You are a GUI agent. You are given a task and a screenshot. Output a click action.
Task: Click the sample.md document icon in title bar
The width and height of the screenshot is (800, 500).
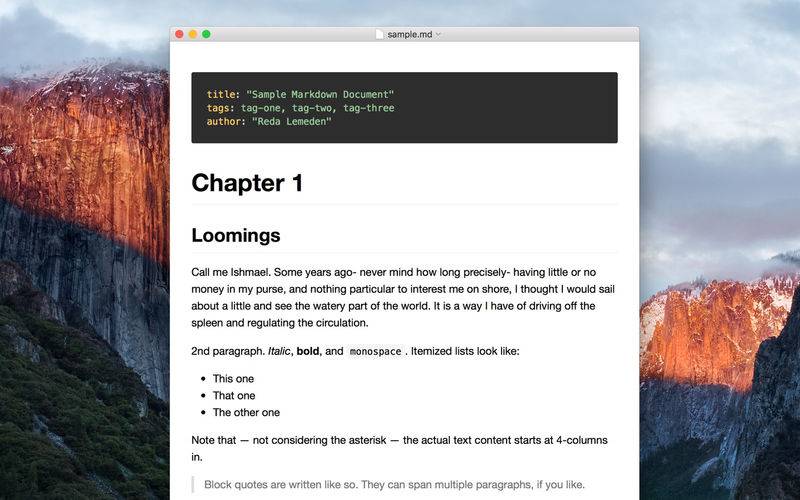pos(379,34)
